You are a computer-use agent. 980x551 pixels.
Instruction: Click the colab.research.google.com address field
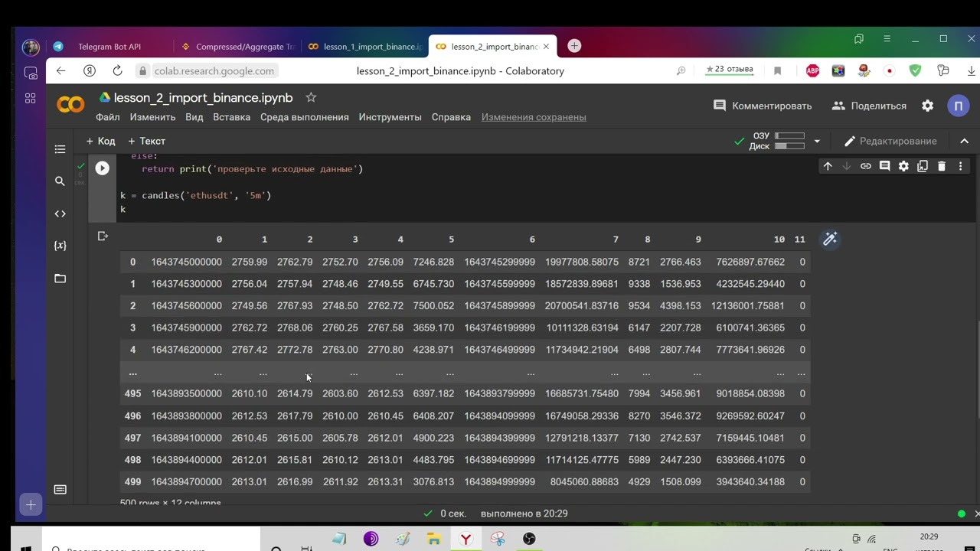pos(214,70)
